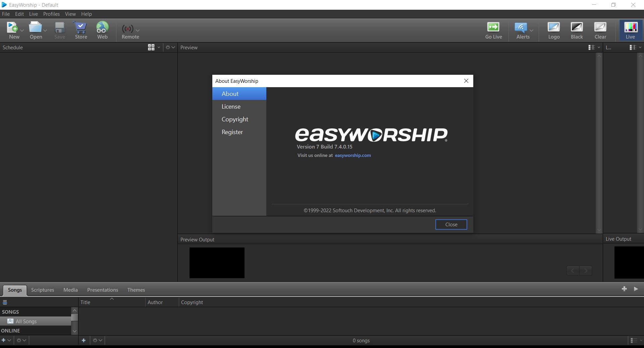Open the Profiles menu

[x=51, y=14]
